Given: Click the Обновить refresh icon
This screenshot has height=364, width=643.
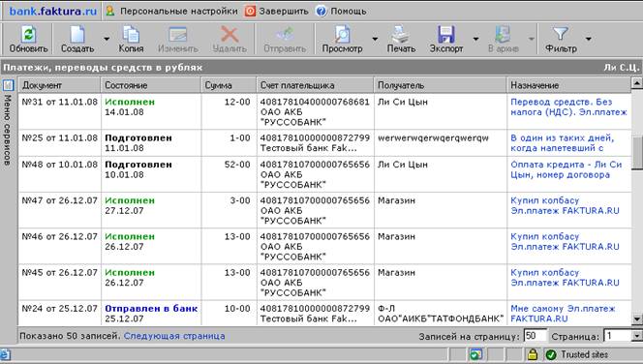Looking at the screenshot, I should point(28,35).
